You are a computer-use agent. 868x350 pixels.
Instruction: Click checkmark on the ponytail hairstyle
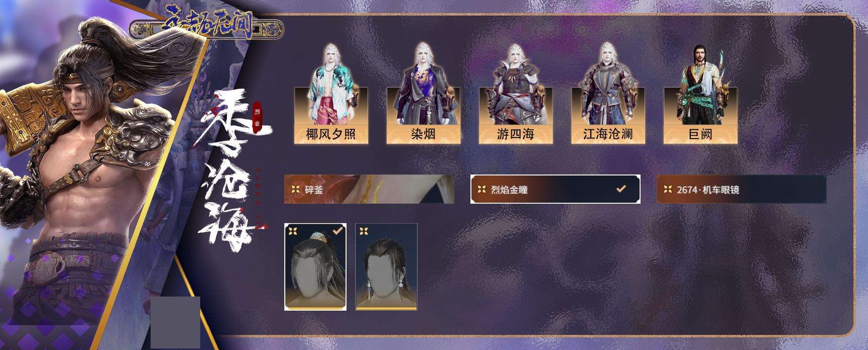click(x=337, y=231)
